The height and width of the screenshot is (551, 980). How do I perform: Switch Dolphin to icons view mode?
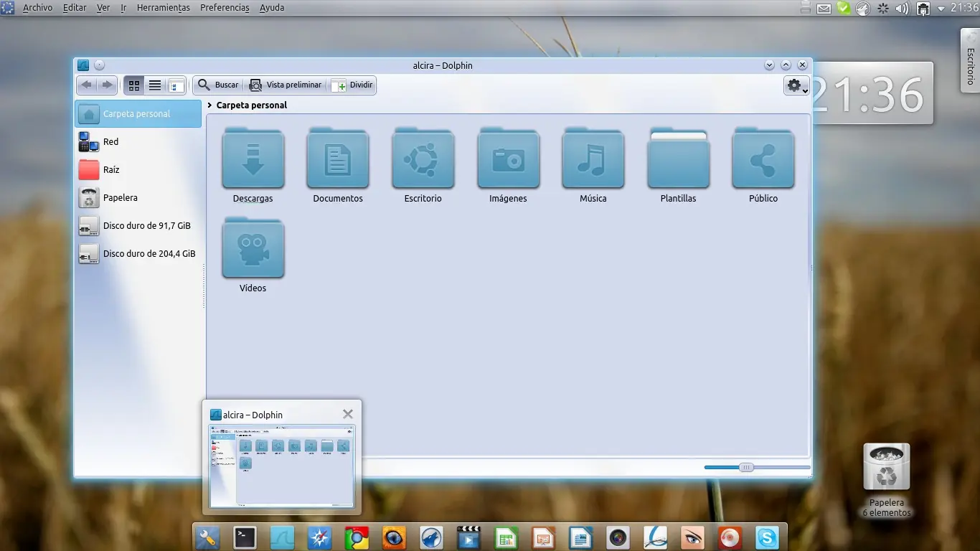(x=133, y=85)
